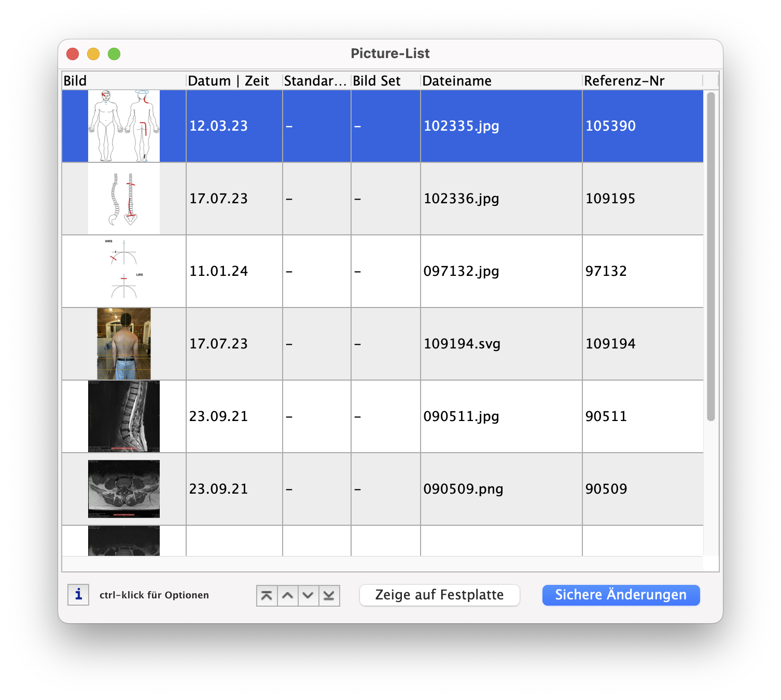Click the Standard cell in the 097132.jpg row
This screenshot has height=700, width=781.
(x=316, y=271)
